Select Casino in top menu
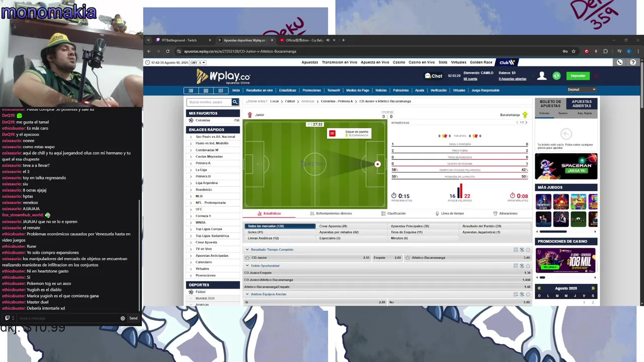Screen dimensions: 644x362 pos(399,62)
